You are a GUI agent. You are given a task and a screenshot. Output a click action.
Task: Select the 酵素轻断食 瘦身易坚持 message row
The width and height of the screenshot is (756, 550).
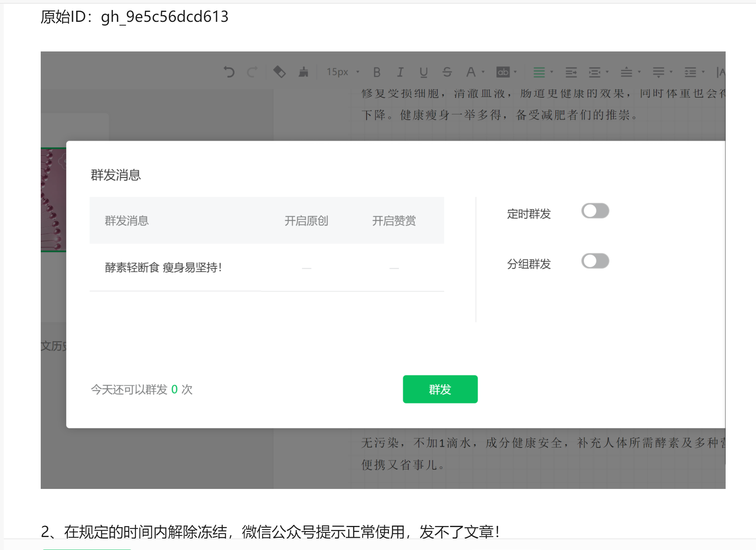(164, 267)
